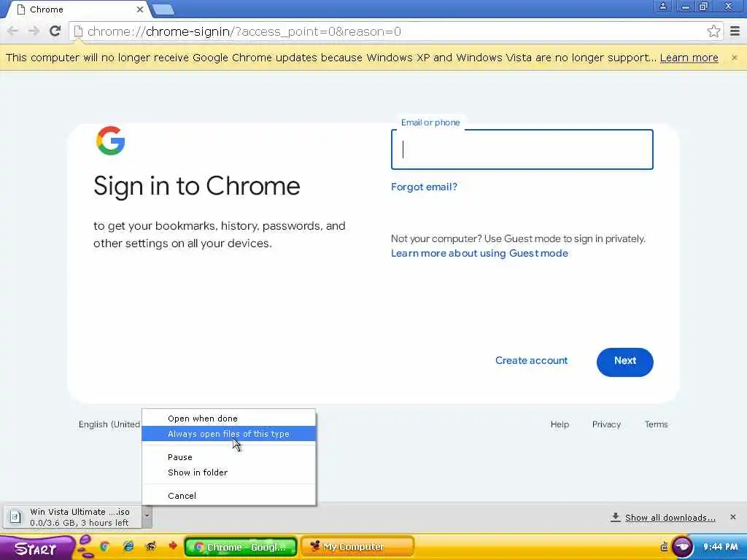Screen dimensions: 747x560
Task: Click the red arrow quick launch icon
Action: coord(172,545)
